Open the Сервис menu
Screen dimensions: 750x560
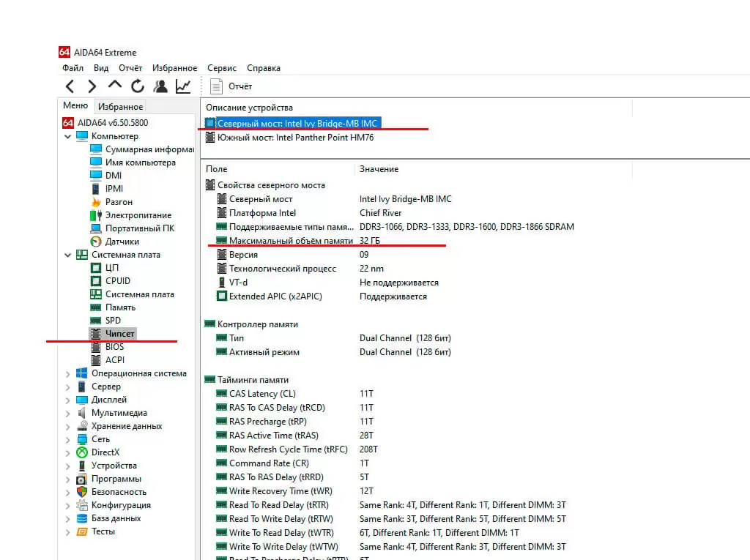222,68
